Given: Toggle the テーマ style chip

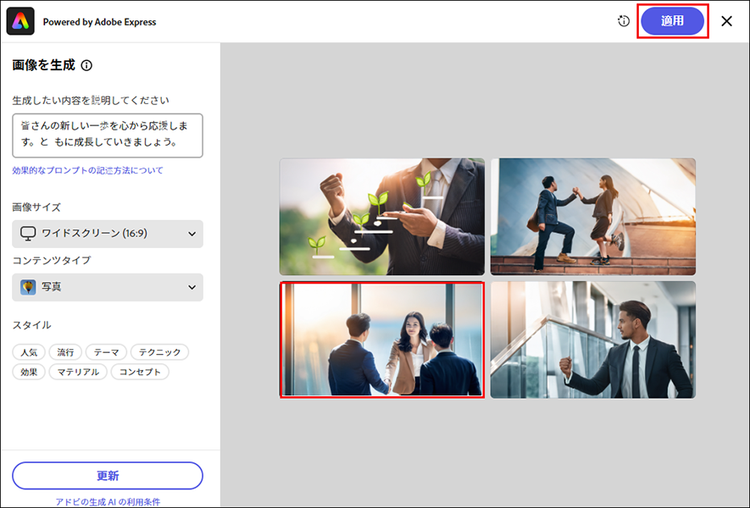Looking at the screenshot, I should (106, 352).
